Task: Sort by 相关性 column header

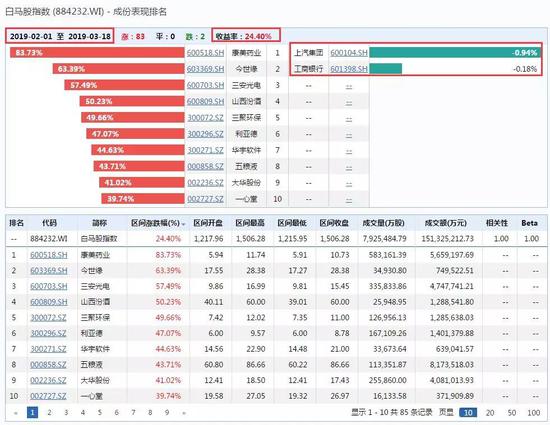Action: point(497,223)
